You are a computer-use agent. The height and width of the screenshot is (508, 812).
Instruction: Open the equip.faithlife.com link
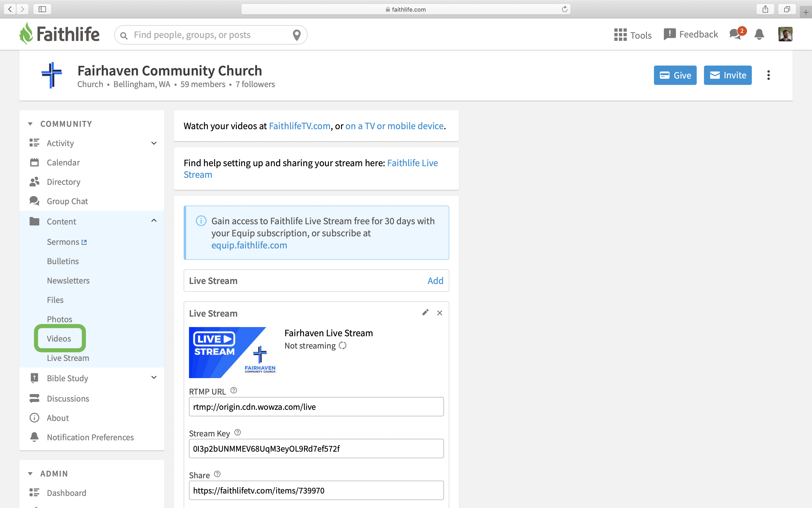pyautogui.click(x=249, y=245)
